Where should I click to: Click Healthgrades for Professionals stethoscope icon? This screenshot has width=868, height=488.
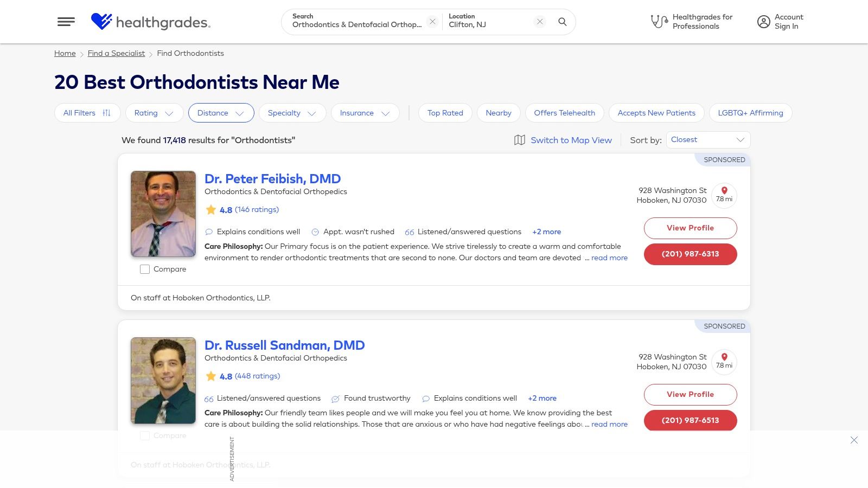[659, 22]
